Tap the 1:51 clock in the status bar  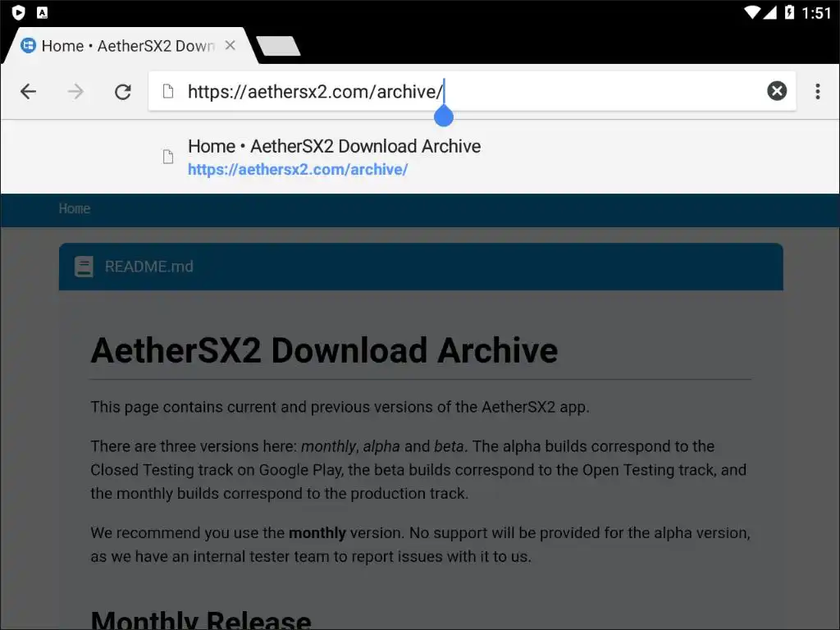point(816,12)
